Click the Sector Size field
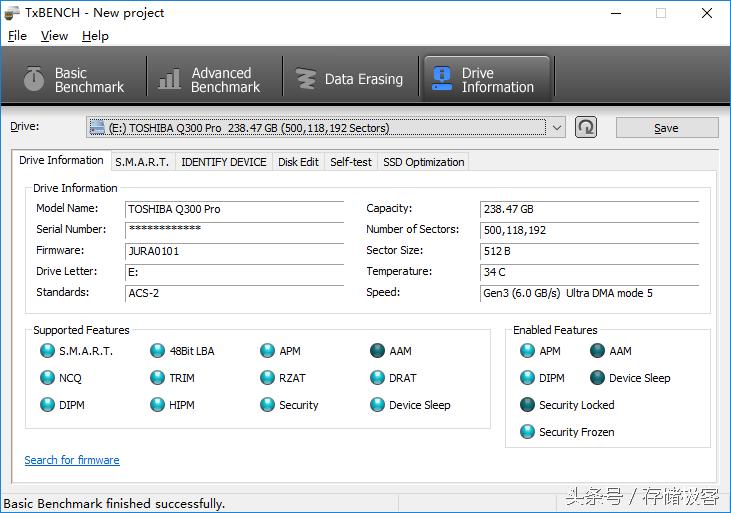 [589, 251]
